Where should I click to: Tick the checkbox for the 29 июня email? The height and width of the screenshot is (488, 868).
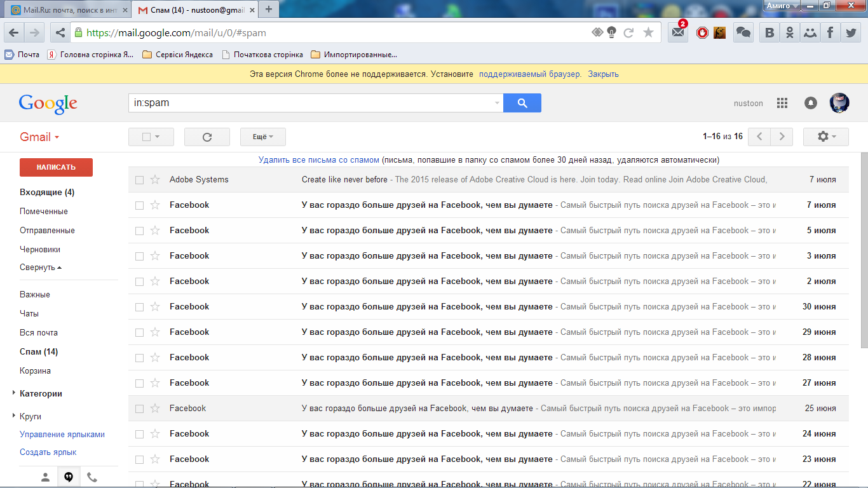click(x=139, y=332)
